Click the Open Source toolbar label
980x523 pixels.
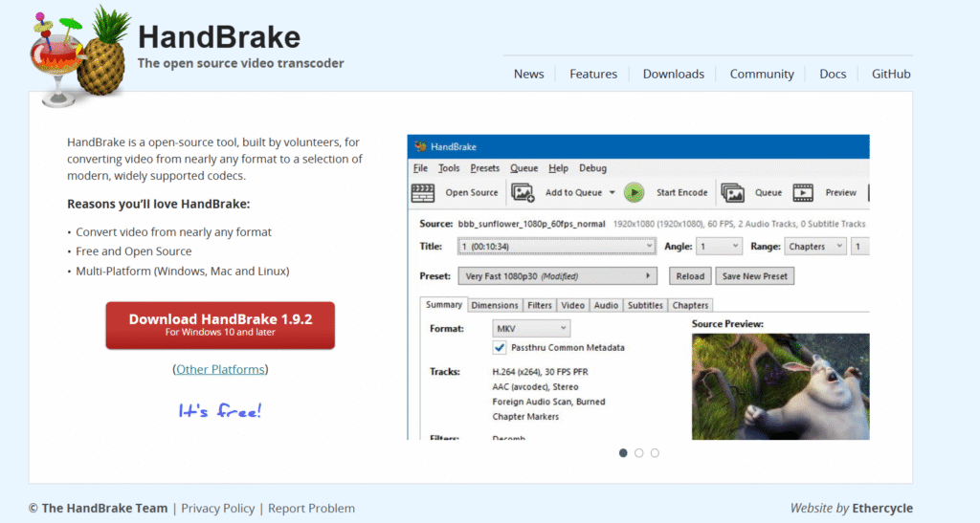[x=471, y=193]
